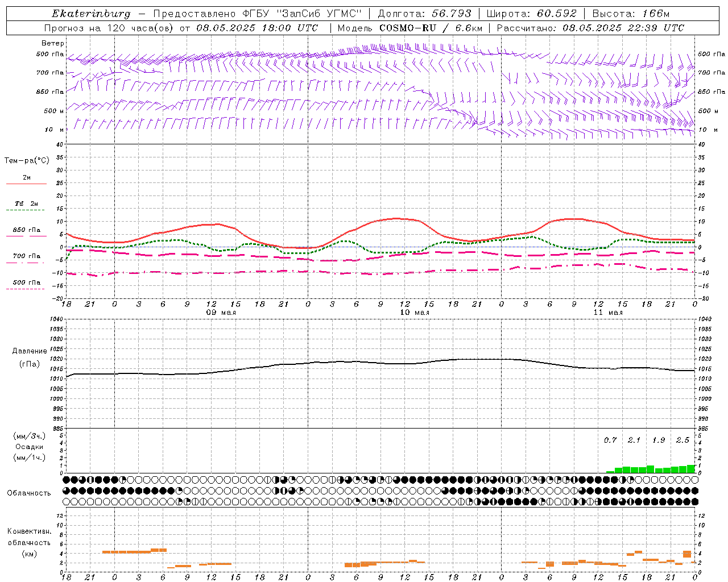Click the (км) unit label
Image resolution: width=728 pixels, height=582 pixels.
[29, 554]
